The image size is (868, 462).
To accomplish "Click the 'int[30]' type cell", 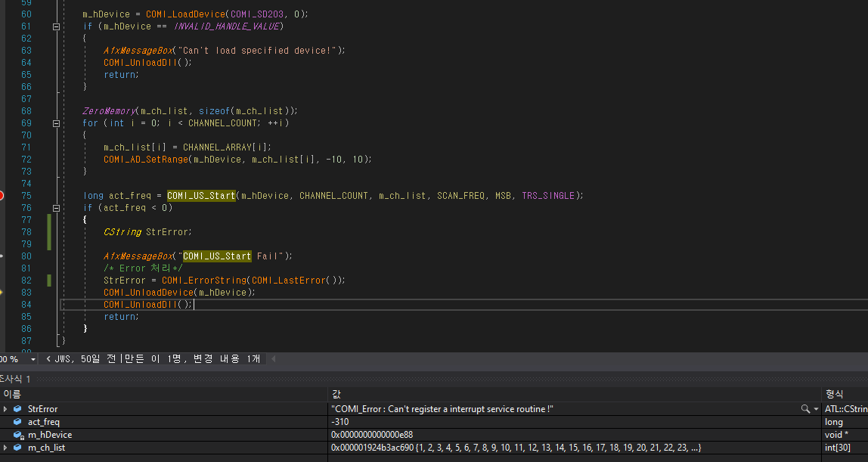I will pos(838,448).
